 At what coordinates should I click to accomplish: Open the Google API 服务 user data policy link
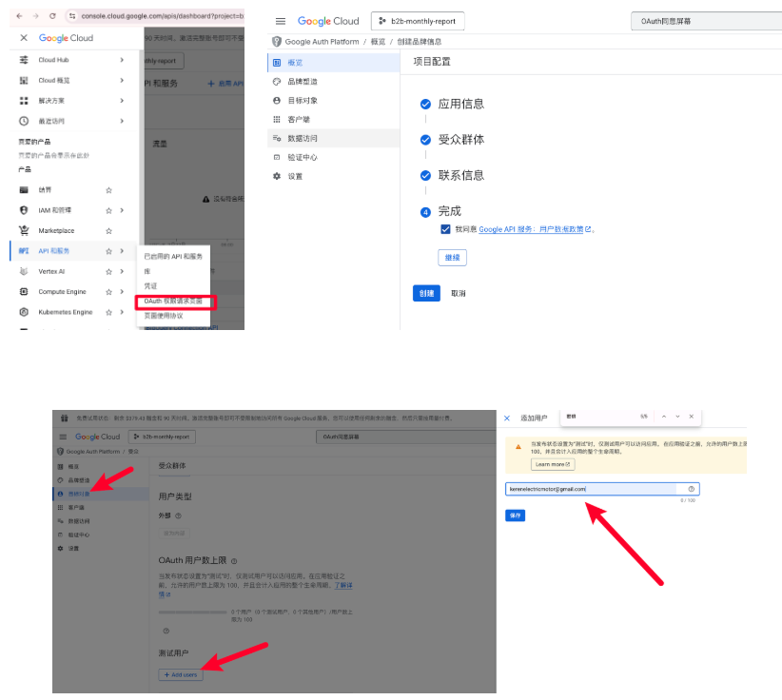pyautogui.click(x=535, y=229)
